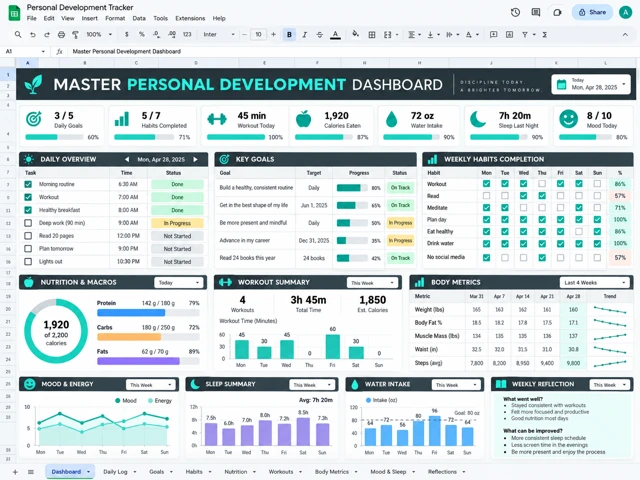Open Nutrition & Macros Today dropdown
The image size is (640, 480).
click(x=178, y=282)
